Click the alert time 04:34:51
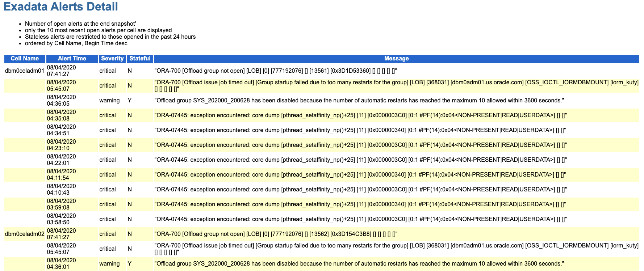This screenshot has height=271, width=644. coord(62,130)
